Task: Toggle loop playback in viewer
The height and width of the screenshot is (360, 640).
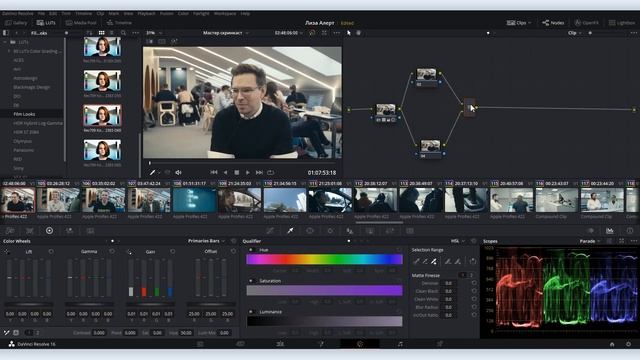Action: [270, 173]
